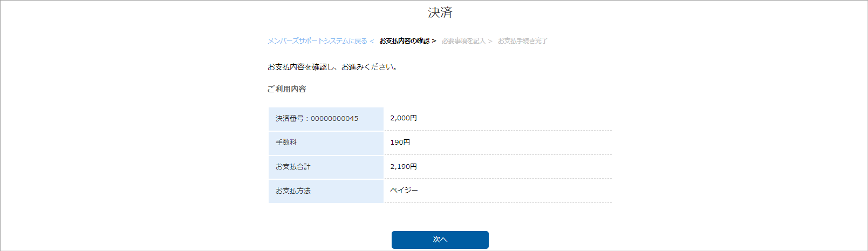
Task: Click the > arrow after 必要事項を記入
Action: pos(490,41)
